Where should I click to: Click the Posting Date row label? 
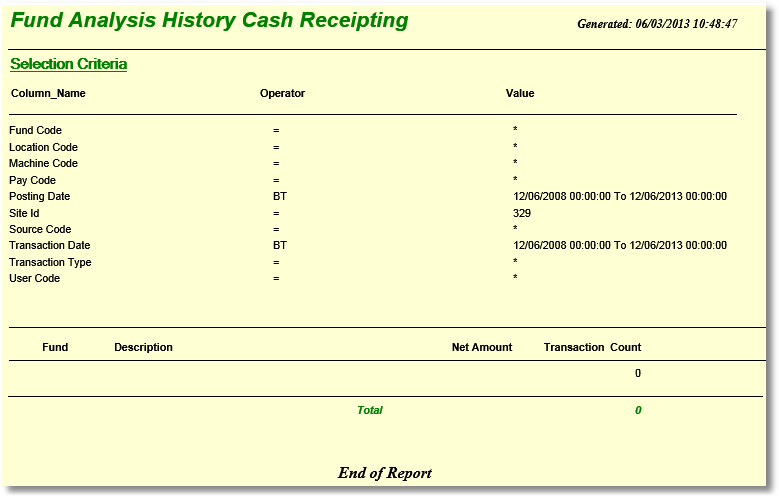[40, 197]
